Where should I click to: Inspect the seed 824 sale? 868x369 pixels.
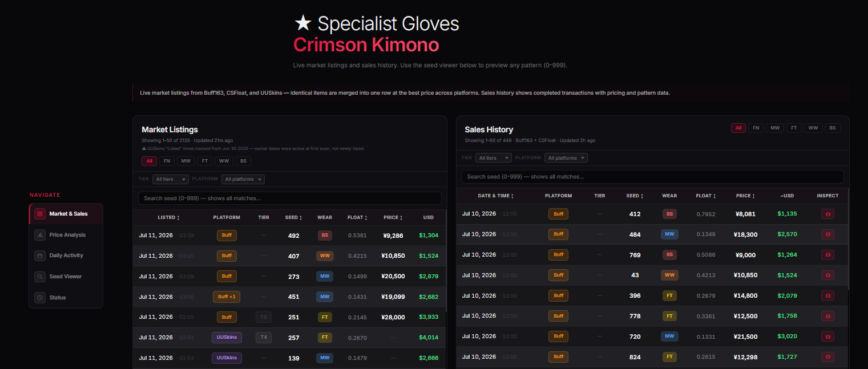[x=827, y=357]
